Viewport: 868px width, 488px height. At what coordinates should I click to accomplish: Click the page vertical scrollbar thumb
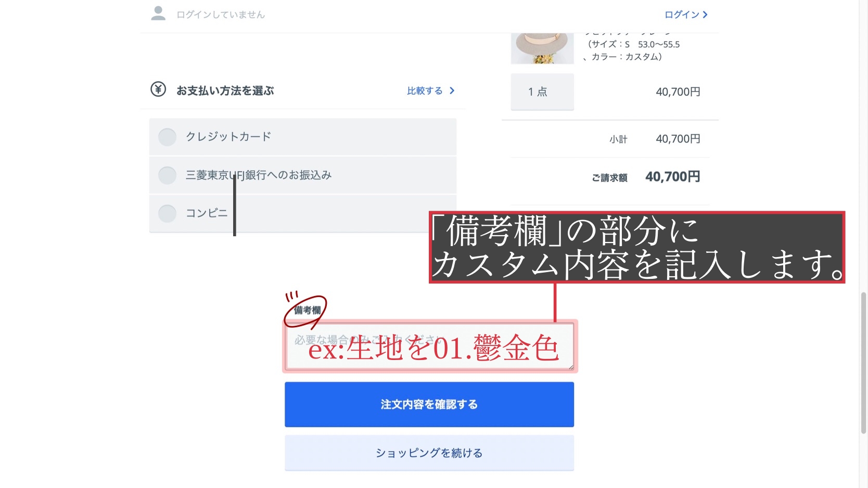863,363
